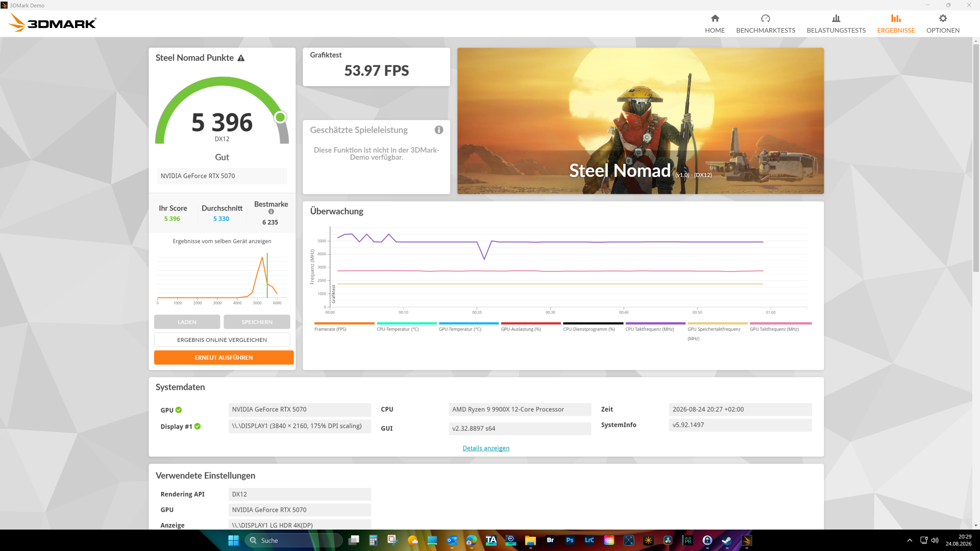Viewport: 980px width, 551px height.
Task: Open Photoshop from the taskbar
Action: (x=570, y=540)
